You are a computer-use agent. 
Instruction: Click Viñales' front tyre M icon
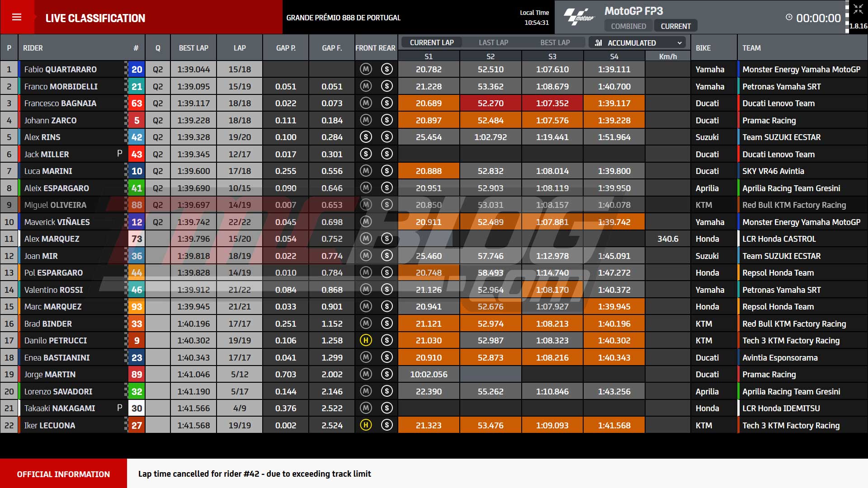click(366, 222)
